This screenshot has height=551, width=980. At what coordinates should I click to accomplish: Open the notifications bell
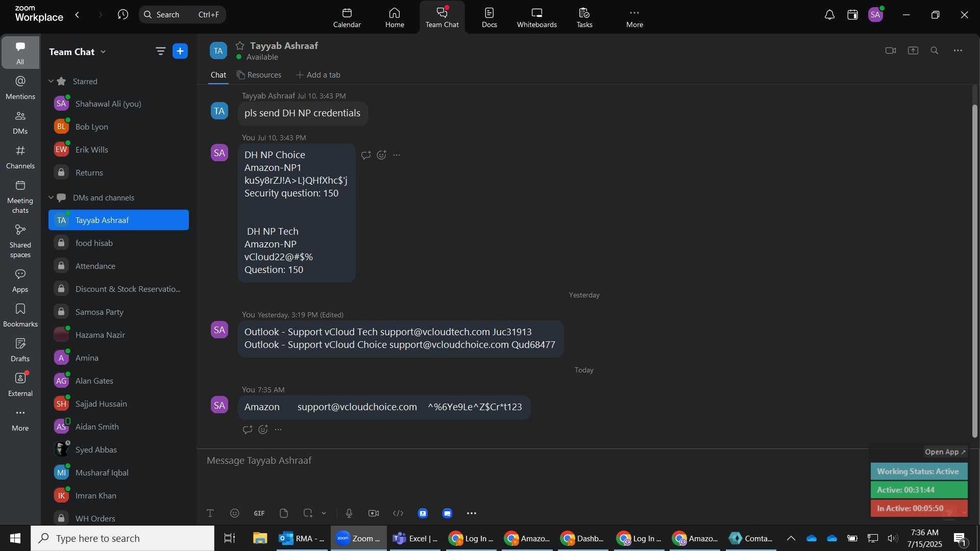829,15
